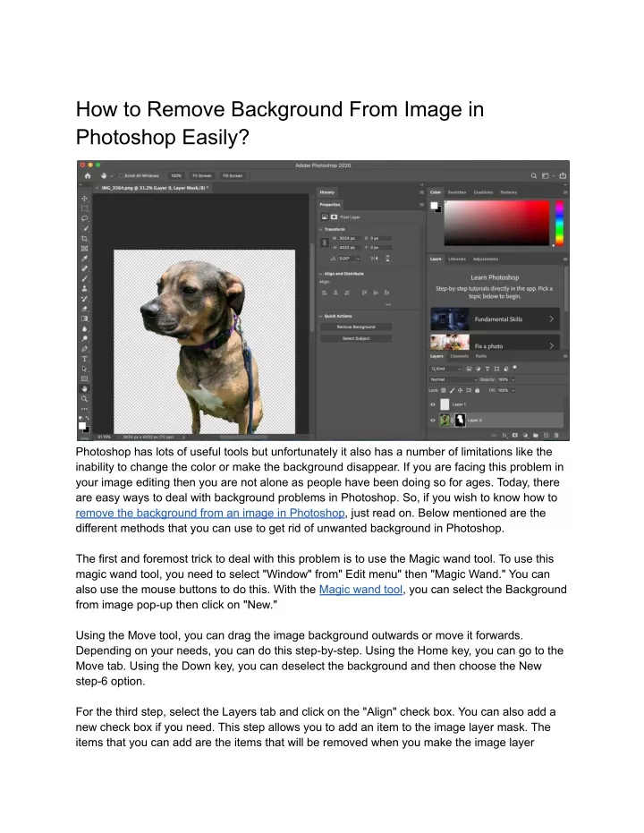This screenshot has width=644, height=833.
Task: Open the Magic wand tool hyperlink
Action: point(361,590)
